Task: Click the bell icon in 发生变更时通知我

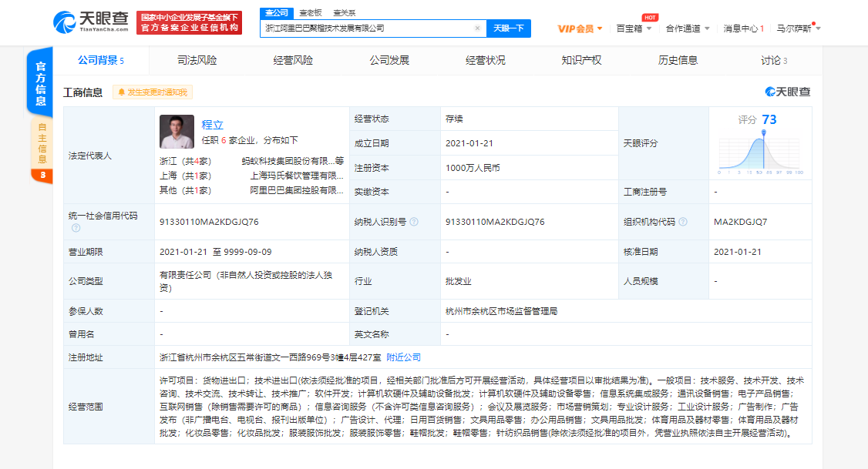Action: 122,92
